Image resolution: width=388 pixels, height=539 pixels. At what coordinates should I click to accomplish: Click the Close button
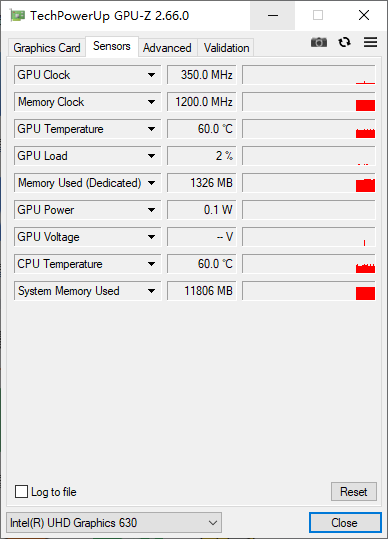pos(345,523)
